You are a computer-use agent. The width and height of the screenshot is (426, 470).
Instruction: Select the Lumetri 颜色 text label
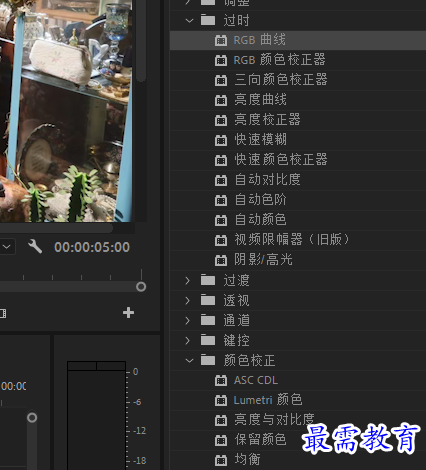[268, 400]
